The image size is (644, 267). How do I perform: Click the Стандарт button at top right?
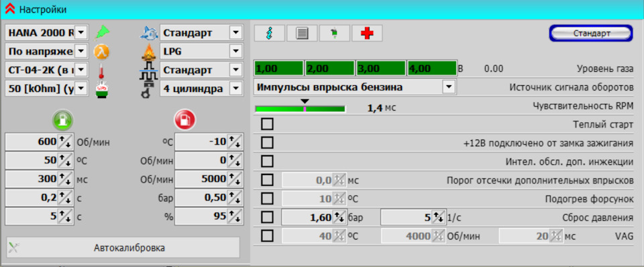point(592,34)
